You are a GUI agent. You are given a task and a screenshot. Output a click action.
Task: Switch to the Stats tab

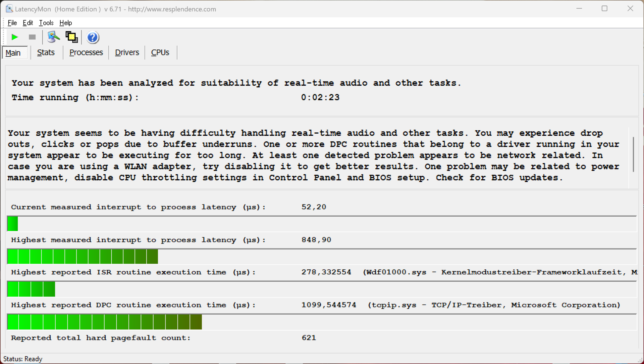(x=46, y=52)
